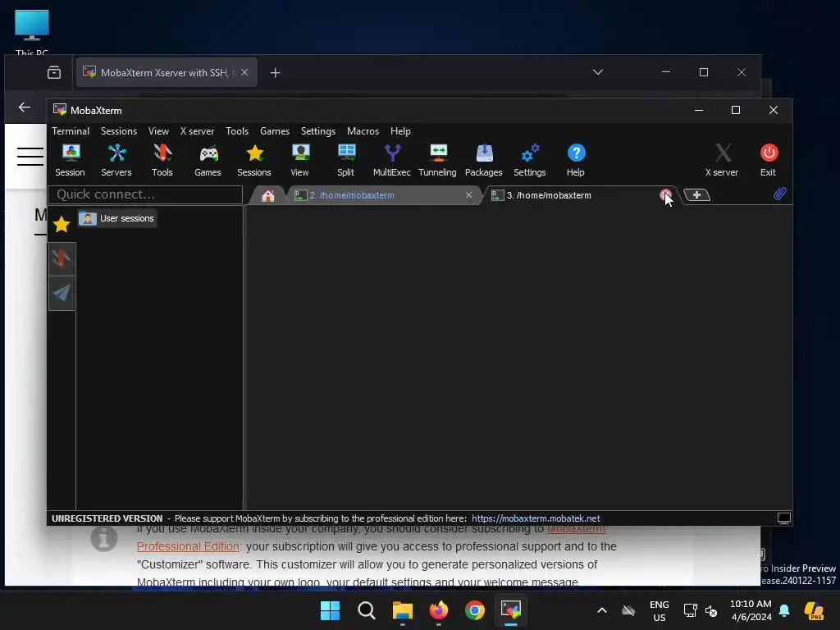Viewport: 840px width, 630px height.
Task: Open the Tunneling toolbar icon
Action: click(438, 160)
